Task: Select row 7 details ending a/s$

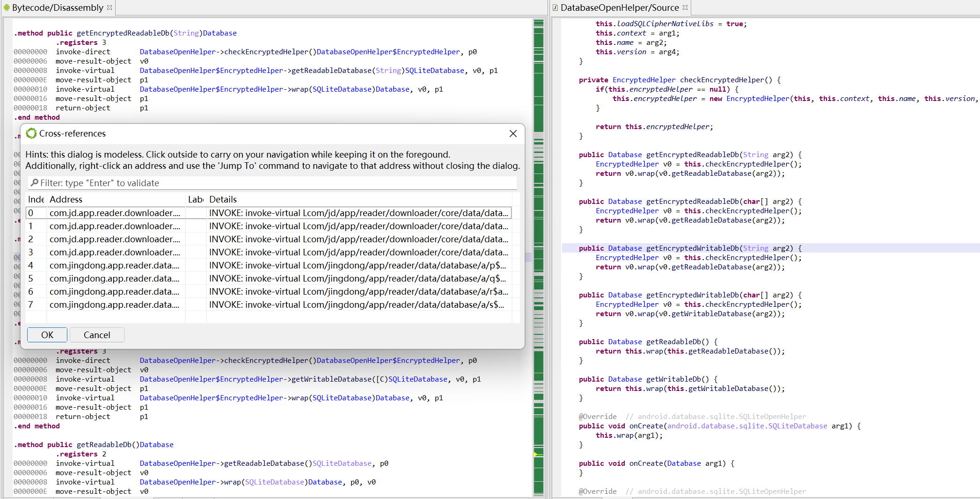Action: tap(357, 305)
